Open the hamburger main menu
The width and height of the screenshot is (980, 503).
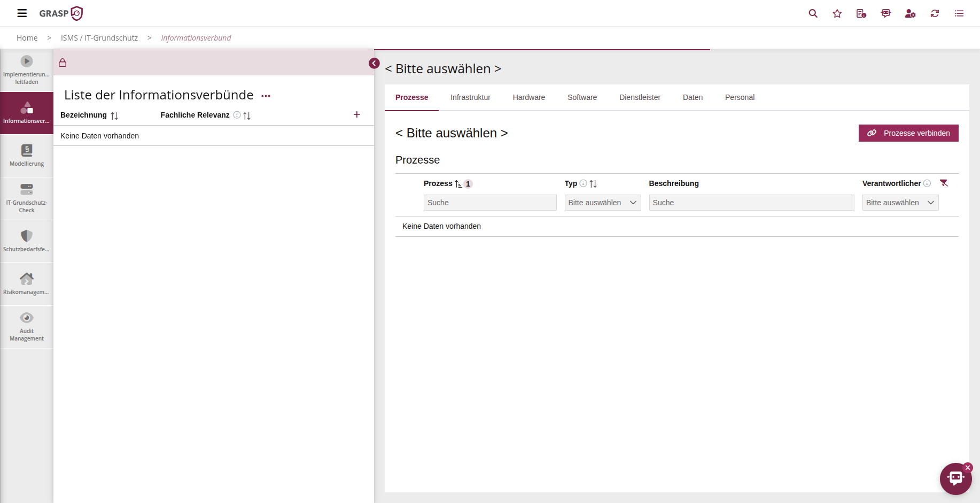click(22, 13)
